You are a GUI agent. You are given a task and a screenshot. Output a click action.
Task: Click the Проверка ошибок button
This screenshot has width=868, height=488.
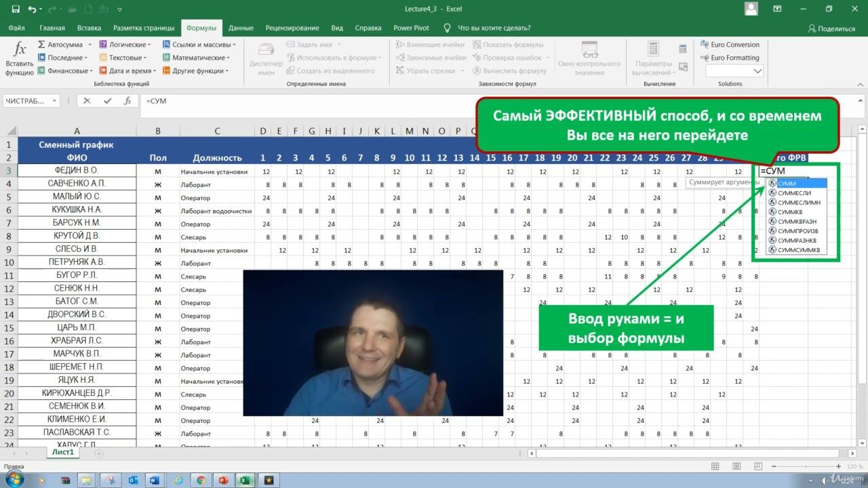[x=511, y=58]
